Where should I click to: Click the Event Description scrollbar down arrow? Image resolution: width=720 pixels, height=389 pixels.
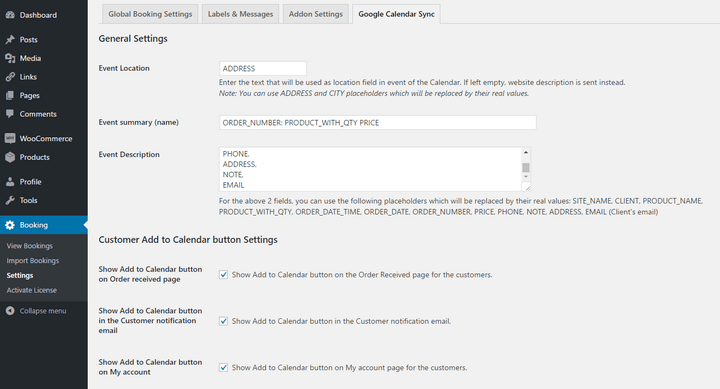pos(526,177)
